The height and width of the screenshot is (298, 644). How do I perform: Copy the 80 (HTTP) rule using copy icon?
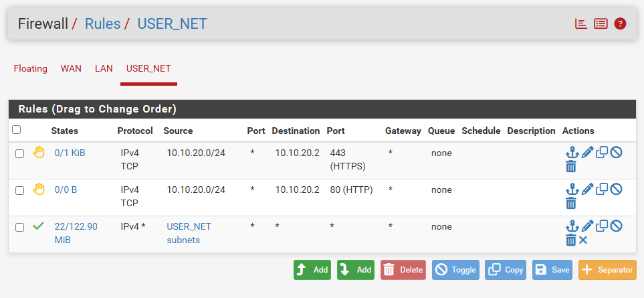tap(602, 189)
